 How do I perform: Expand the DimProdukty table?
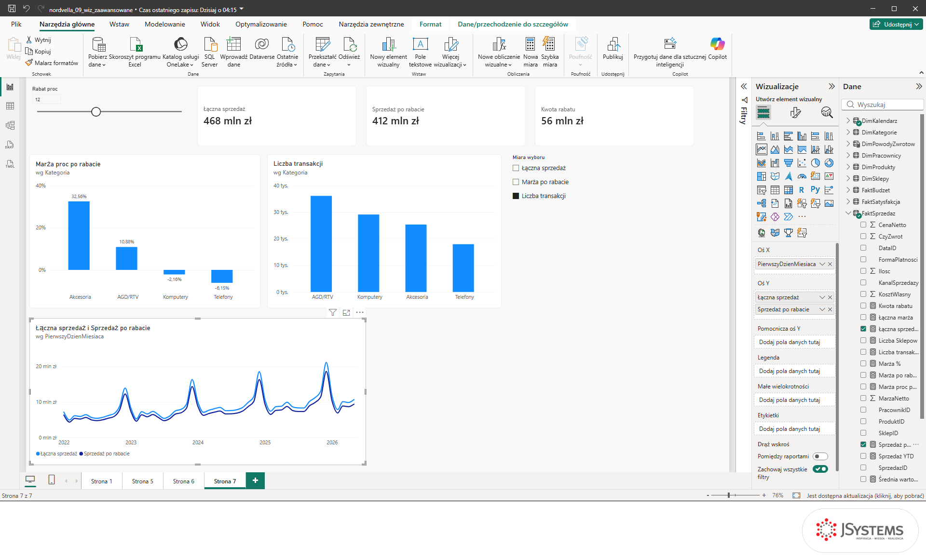click(x=848, y=167)
